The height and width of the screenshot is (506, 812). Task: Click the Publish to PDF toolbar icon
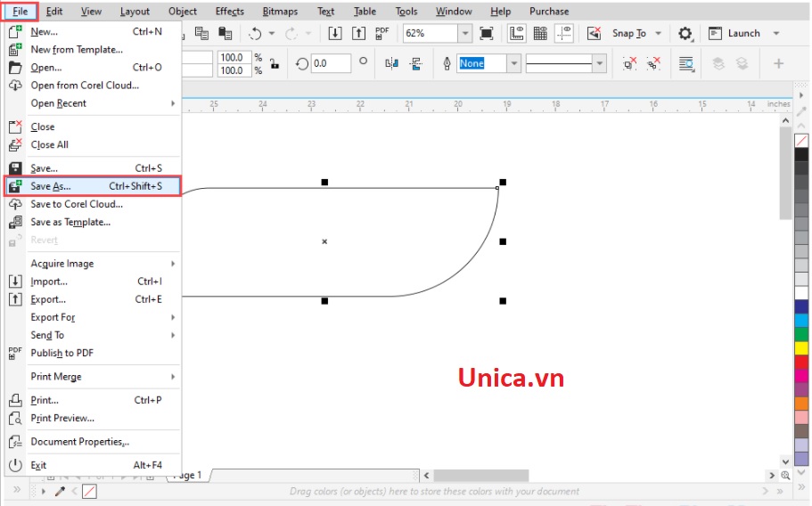[382, 34]
